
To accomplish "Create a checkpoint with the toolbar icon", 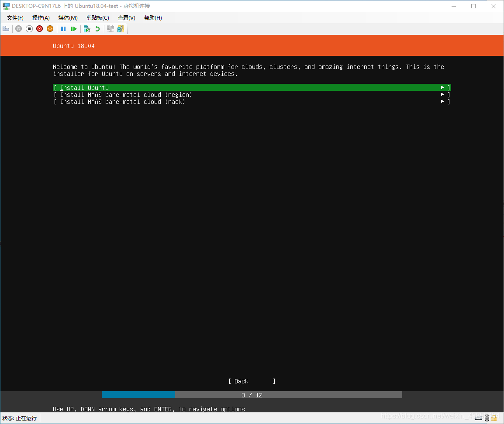I will (87, 29).
